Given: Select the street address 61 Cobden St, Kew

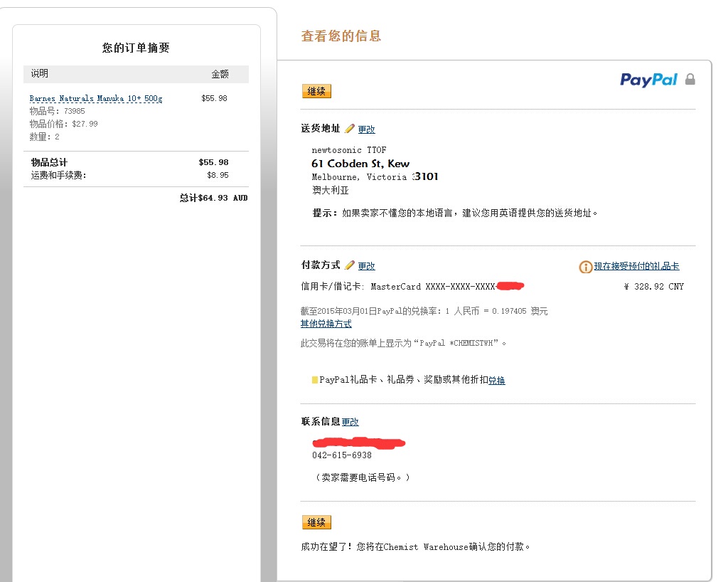Looking at the screenshot, I should pyautogui.click(x=360, y=164).
